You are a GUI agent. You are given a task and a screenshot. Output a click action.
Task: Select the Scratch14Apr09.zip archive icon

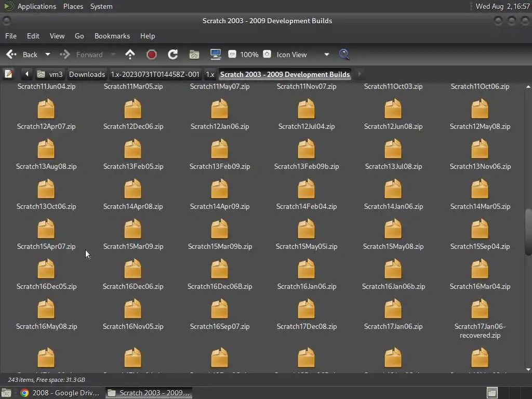click(x=220, y=189)
